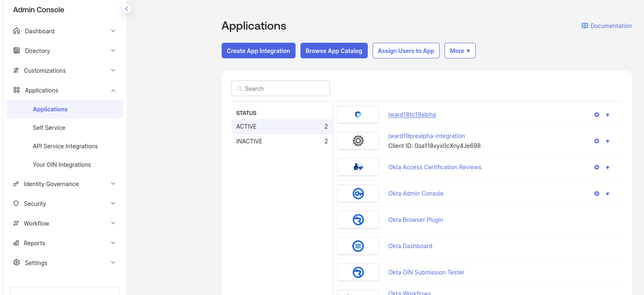
Task: Open Okta Access Certification Reviews link
Action: click(x=435, y=167)
